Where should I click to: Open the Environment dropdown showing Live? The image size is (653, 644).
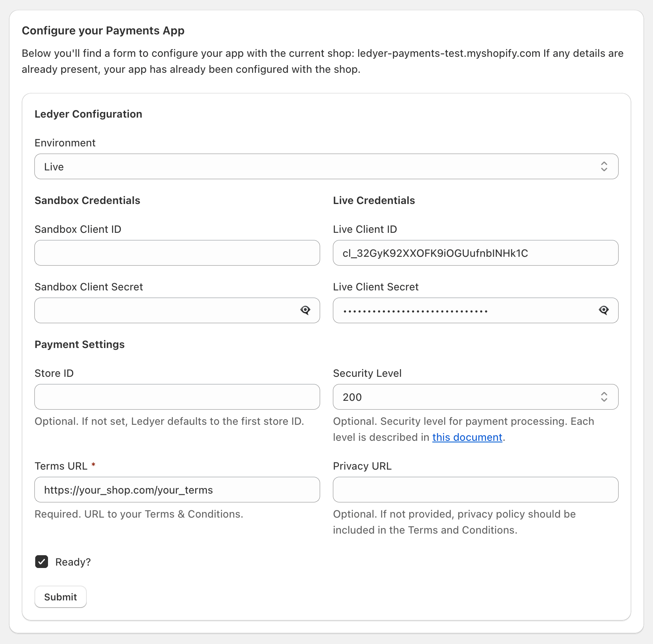[326, 166]
